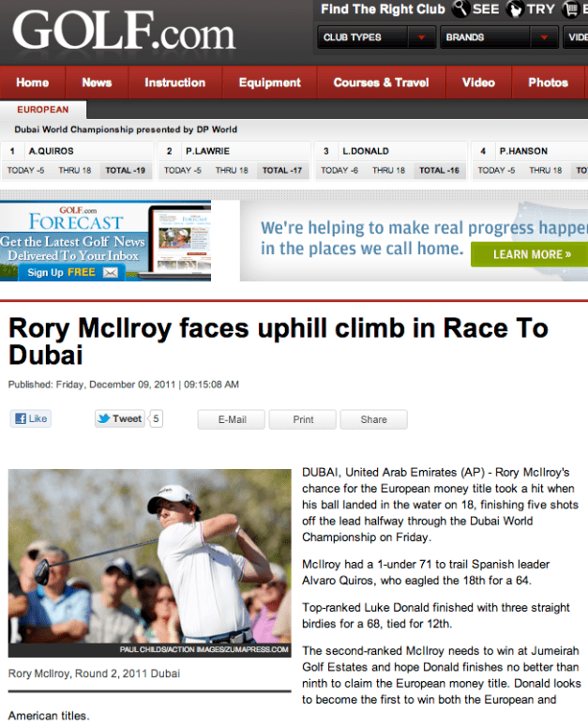The image size is (588, 727).
Task: Click the GOLF.com logo
Action: point(124,31)
